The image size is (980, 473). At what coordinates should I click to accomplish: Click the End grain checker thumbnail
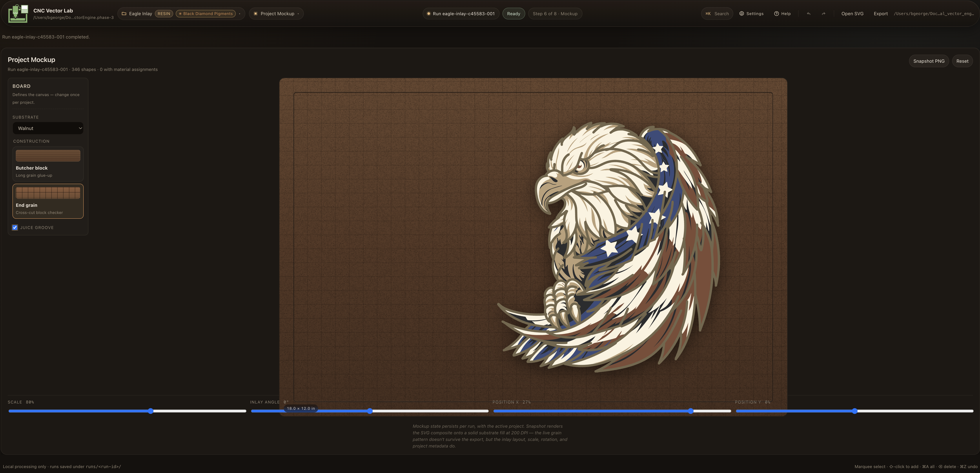tap(48, 193)
